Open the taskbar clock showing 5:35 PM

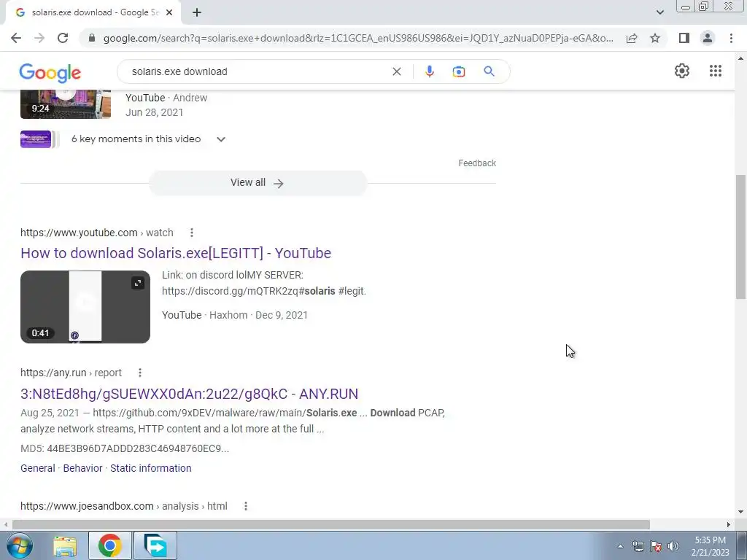tap(710, 546)
